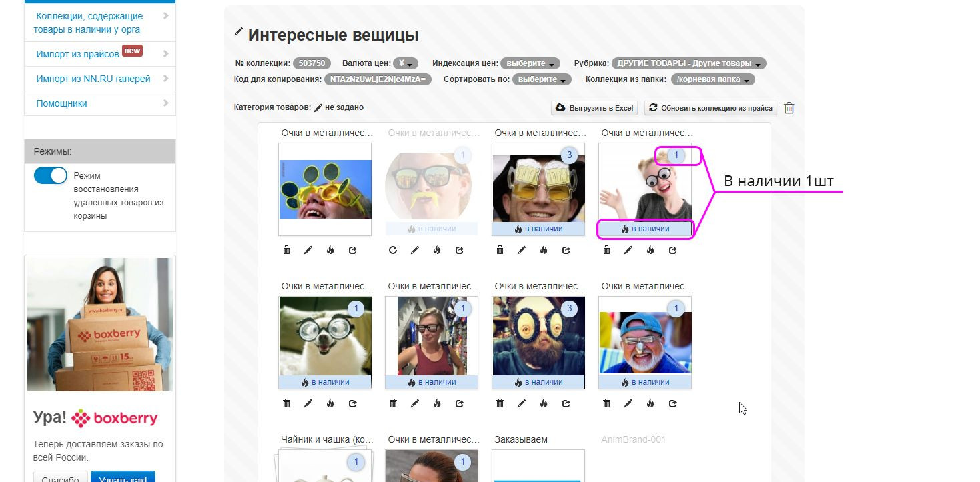Click the copy code NTAzNzUwLjE2Njc4MzA= field
This screenshot has width=980, height=482.
tap(378, 79)
